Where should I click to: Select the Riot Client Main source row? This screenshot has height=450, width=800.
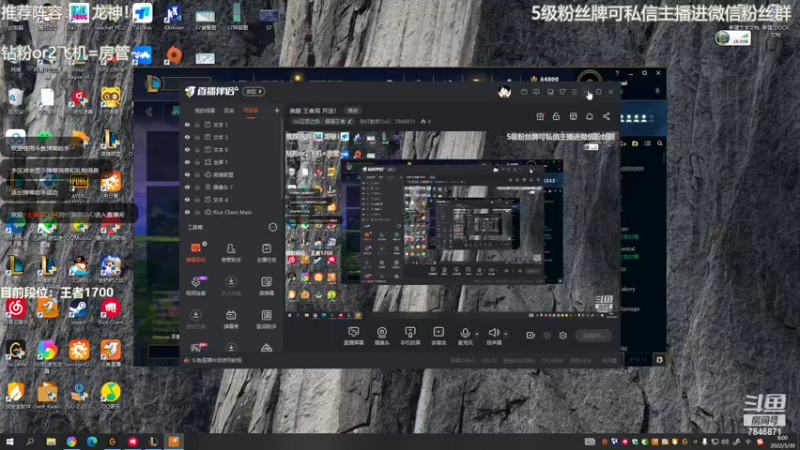232,212
